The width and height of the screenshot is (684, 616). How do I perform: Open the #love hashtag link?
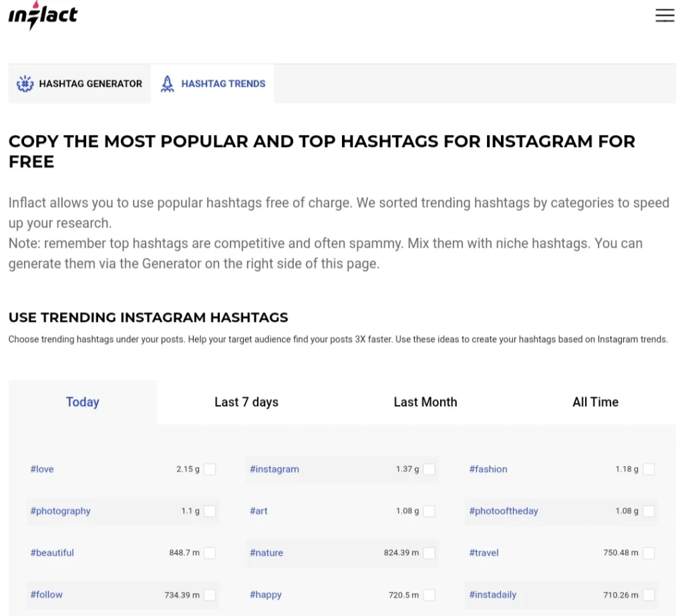coord(42,469)
